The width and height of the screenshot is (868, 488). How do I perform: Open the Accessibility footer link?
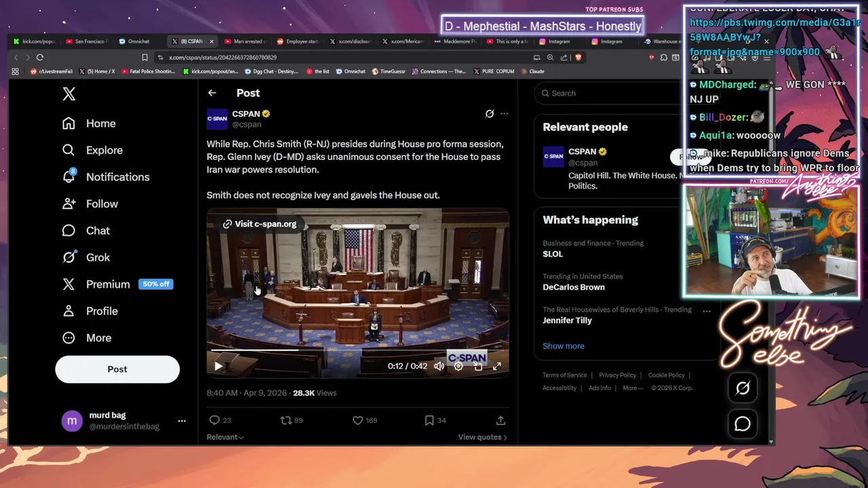559,388
